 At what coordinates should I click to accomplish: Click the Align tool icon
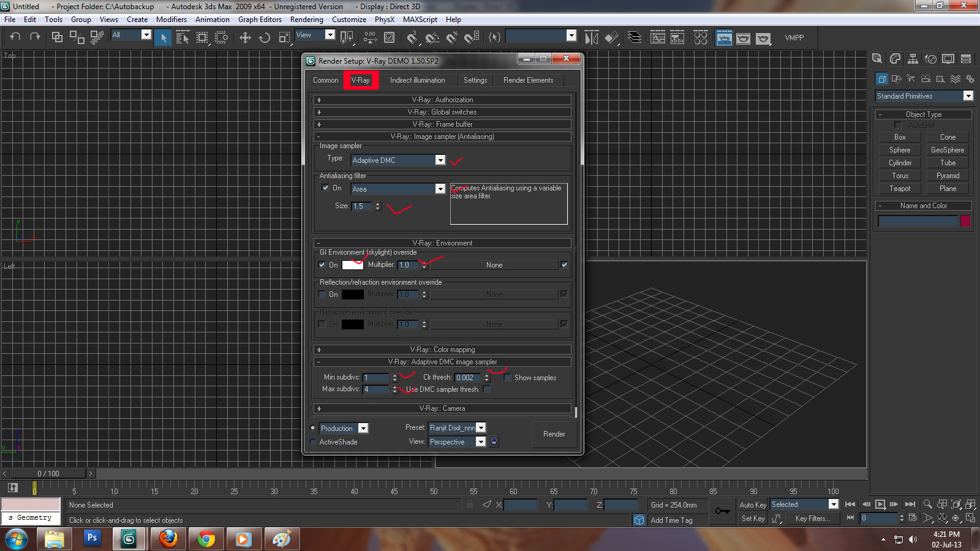coord(611,37)
